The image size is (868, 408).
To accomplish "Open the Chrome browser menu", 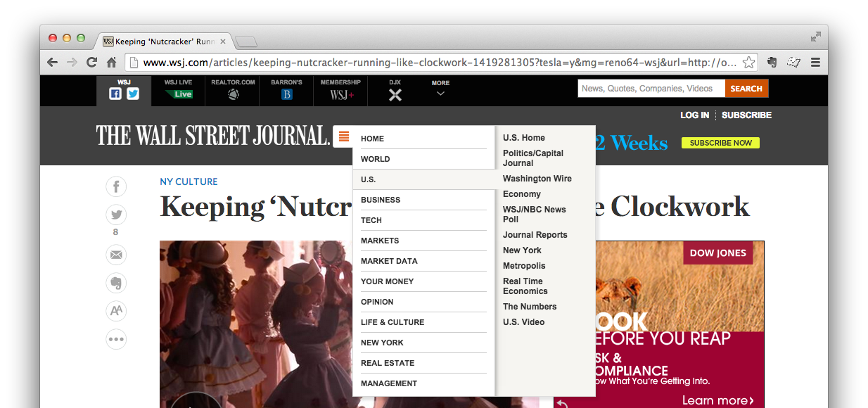I will 815,62.
